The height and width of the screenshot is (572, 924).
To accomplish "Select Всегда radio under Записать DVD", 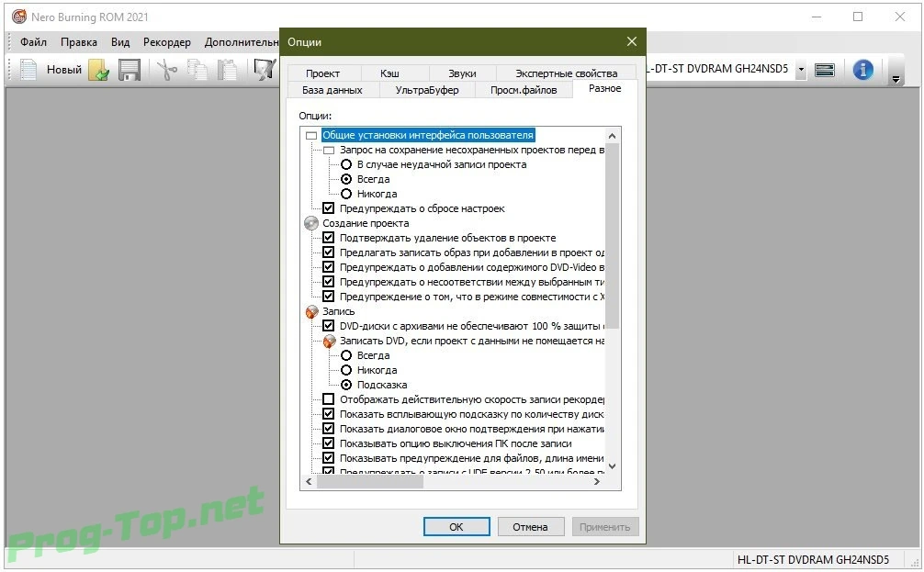I will (x=346, y=355).
